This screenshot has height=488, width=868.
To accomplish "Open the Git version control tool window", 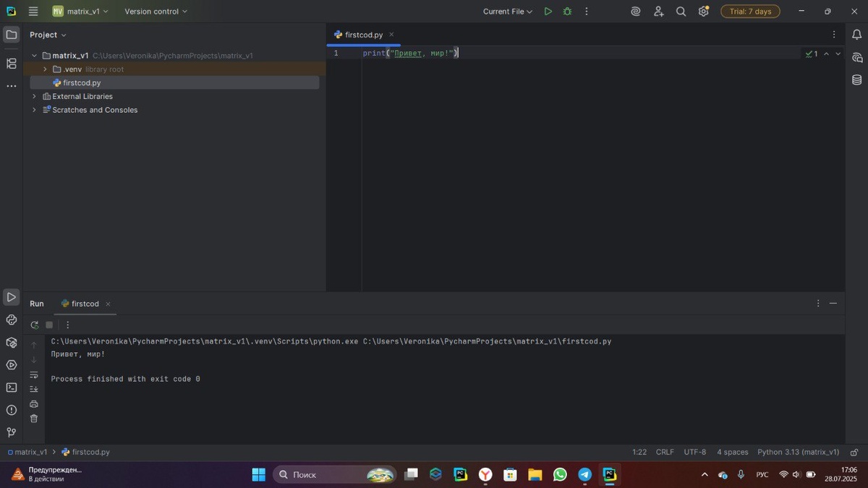I will [x=12, y=432].
